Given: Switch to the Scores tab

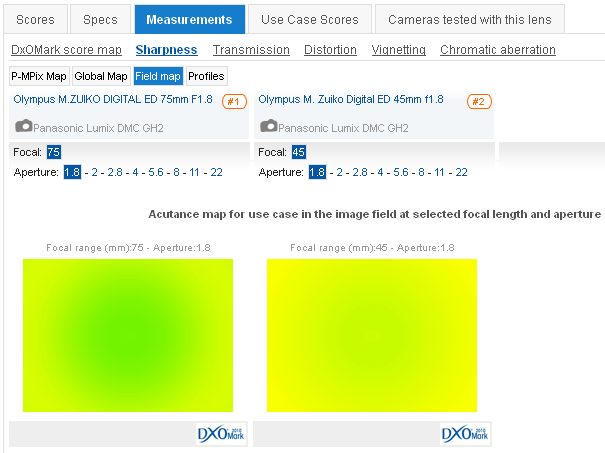Looking at the screenshot, I should pyautogui.click(x=35, y=19).
